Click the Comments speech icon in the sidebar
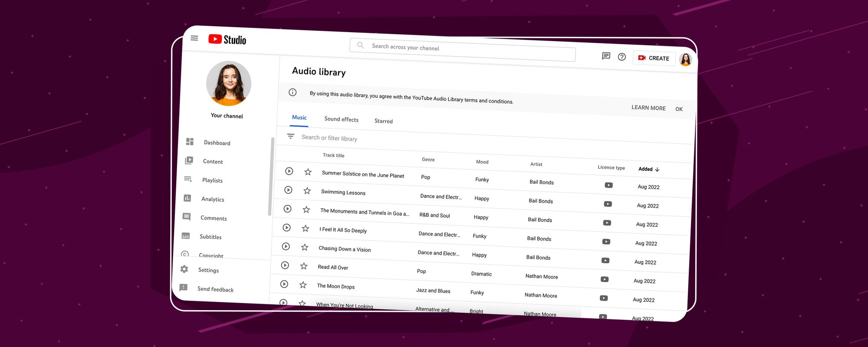The height and width of the screenshot is (347, 868). pos(186,216)
